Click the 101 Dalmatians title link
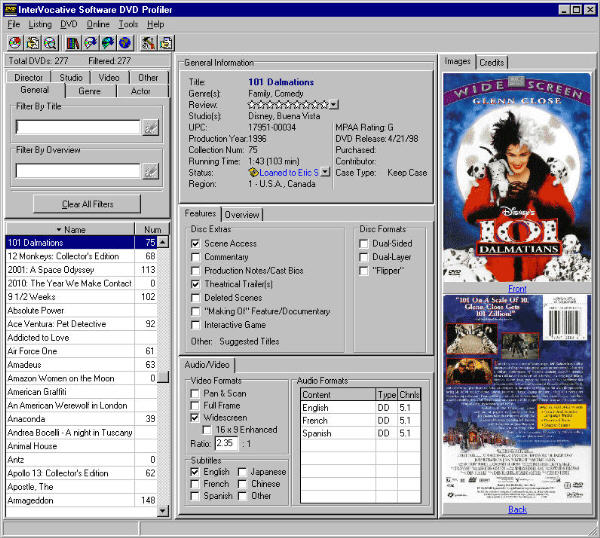Image resolution: width=600 pixels, height=538 pixels. (x=281, y=82)
